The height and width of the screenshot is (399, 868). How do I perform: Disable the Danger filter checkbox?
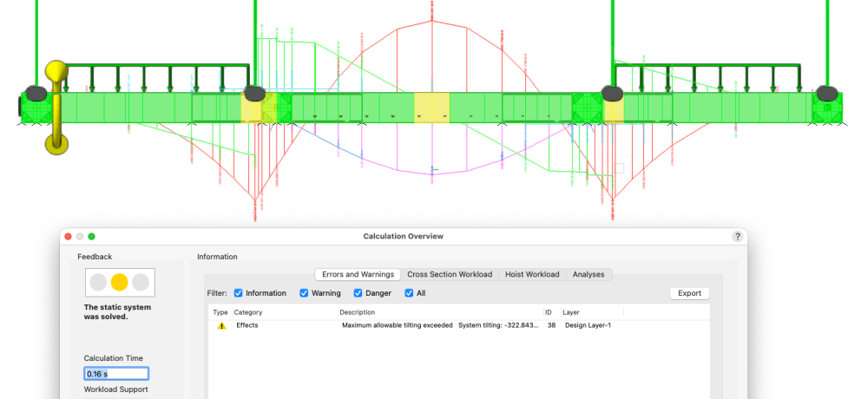[x=359, y=293]
